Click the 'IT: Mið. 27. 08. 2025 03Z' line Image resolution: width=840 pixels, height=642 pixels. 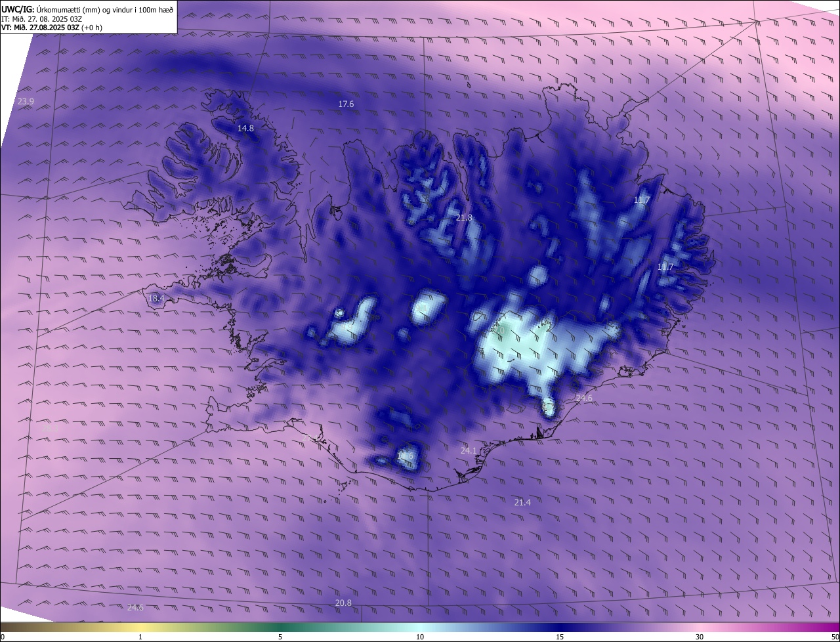coord(41,19)
